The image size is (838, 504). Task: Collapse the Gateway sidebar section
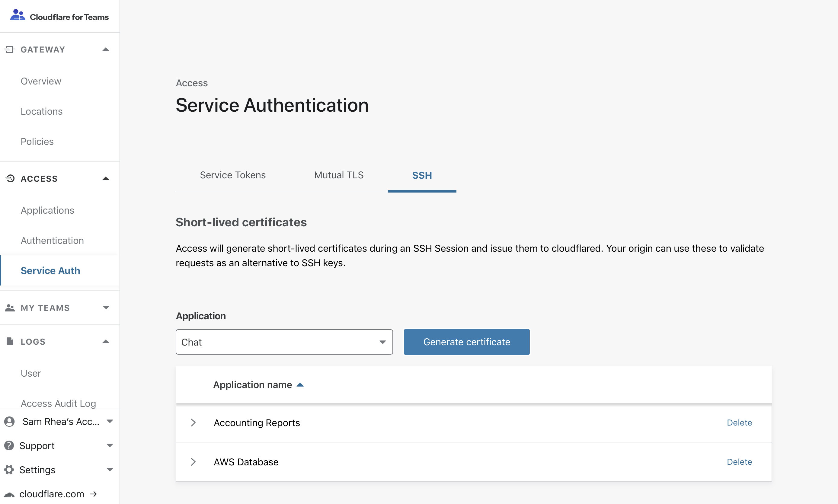(x=106, y=49)
